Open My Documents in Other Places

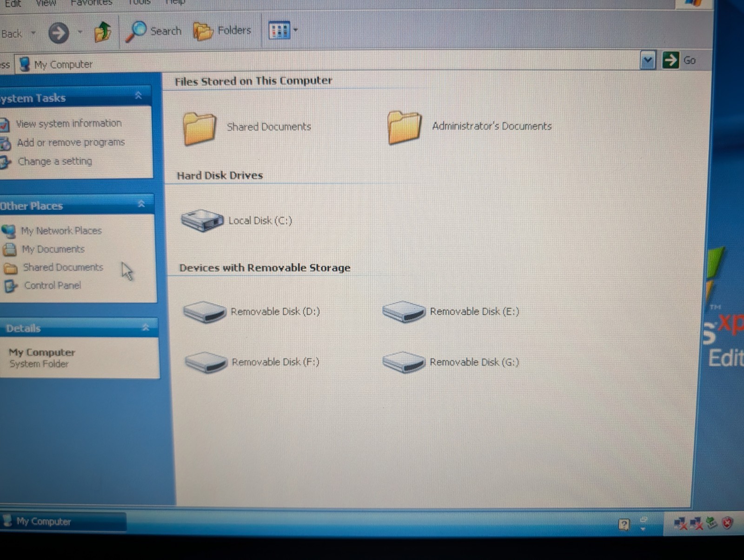[x=53, y=249]
